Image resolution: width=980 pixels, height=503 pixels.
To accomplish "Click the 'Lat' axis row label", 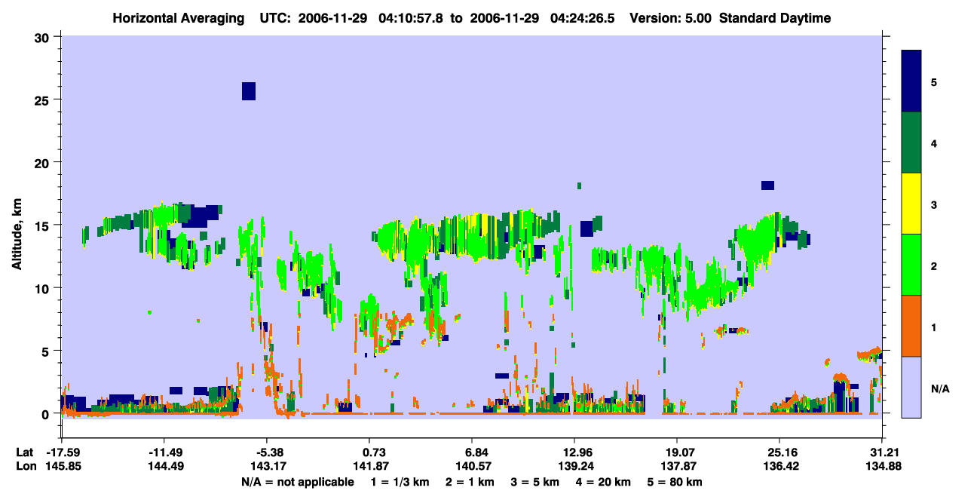I will pyautogui.click(x=25, y=452).
